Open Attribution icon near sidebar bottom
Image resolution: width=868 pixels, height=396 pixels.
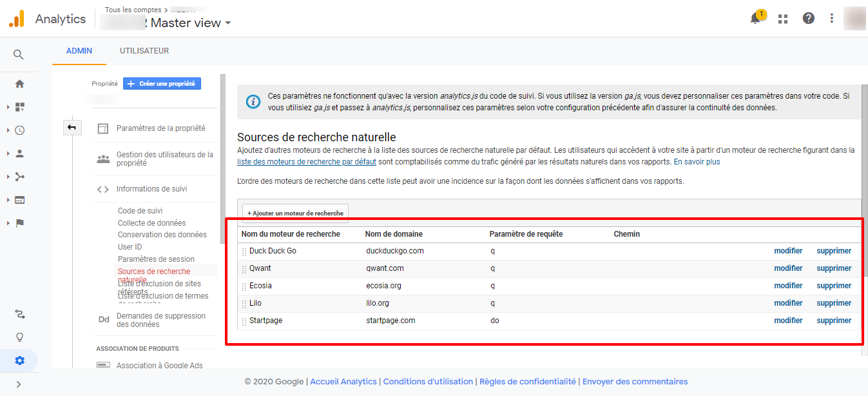coord(19,314)
